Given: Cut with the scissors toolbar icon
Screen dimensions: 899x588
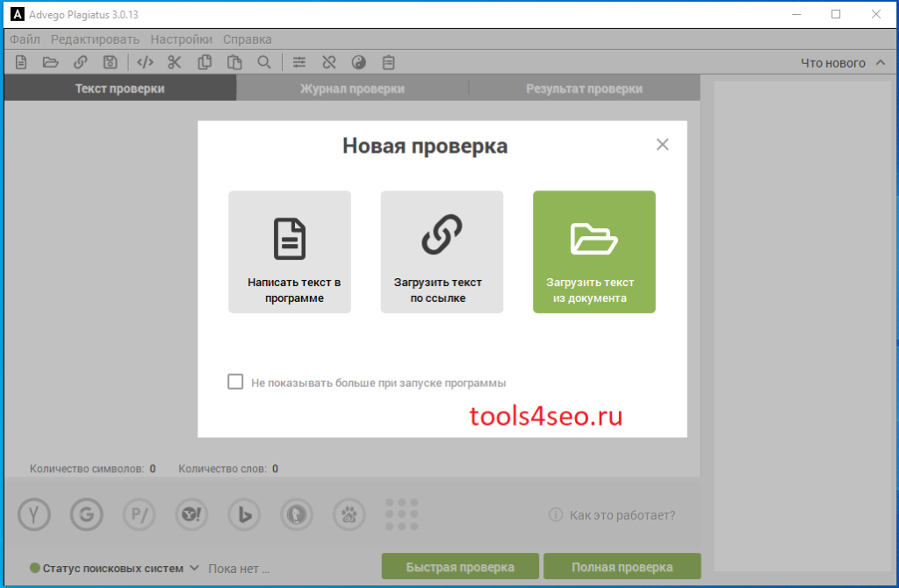Looking at the screenshot, I should [175, 62].
